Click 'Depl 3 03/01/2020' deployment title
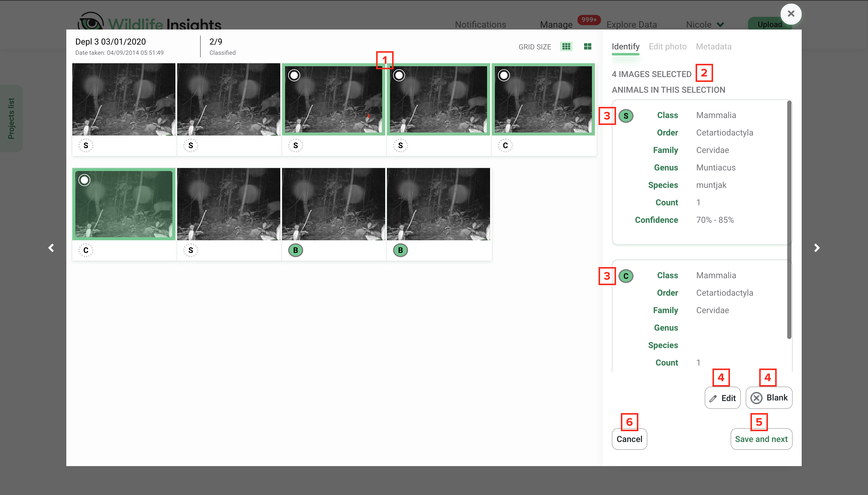The height and width of the screenshot is (495, 868). click(x=111, y=42)
